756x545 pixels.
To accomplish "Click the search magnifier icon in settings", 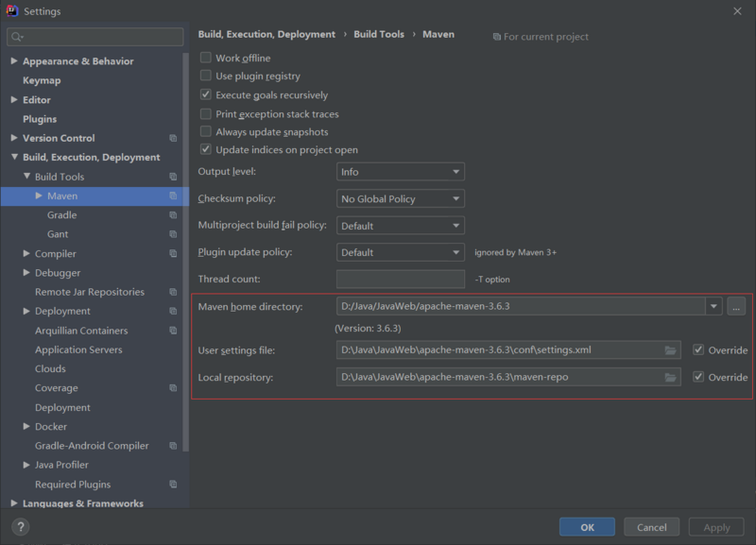I will [x=16, y=37].
